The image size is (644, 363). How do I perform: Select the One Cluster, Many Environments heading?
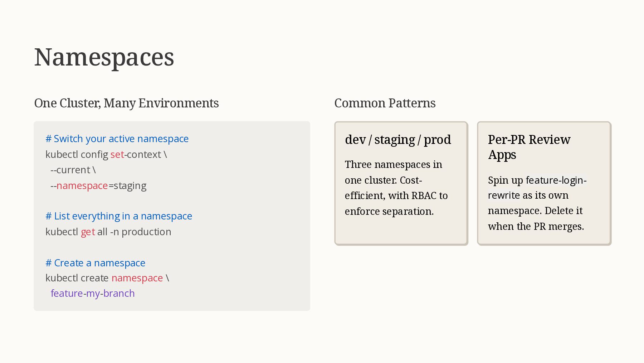pos(126,103)
